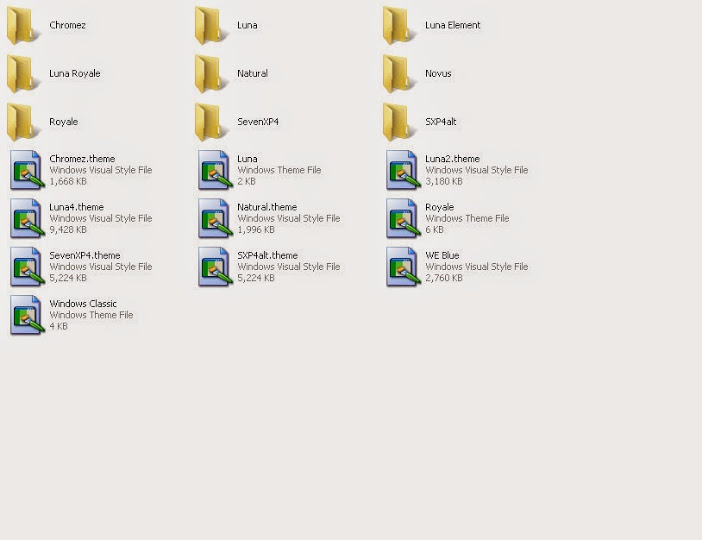
Task: Click the 'SevenXP4.theme' file name
Action: pos(85,255)
